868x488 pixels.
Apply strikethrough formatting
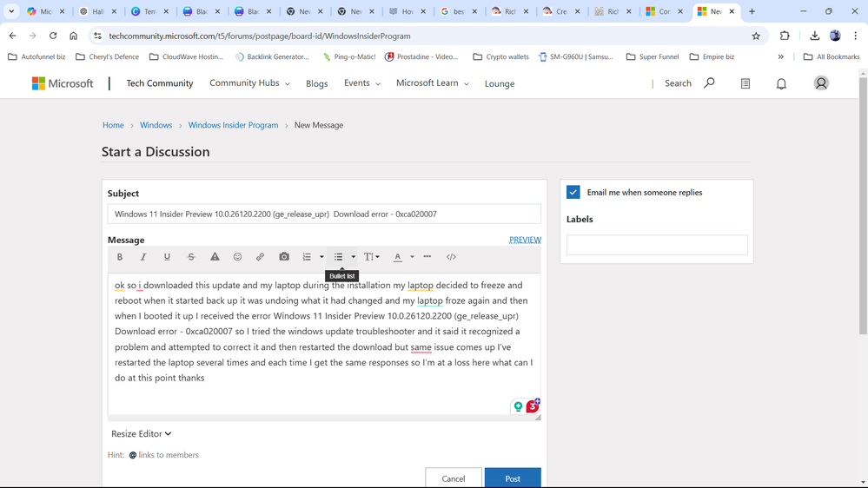191,257
